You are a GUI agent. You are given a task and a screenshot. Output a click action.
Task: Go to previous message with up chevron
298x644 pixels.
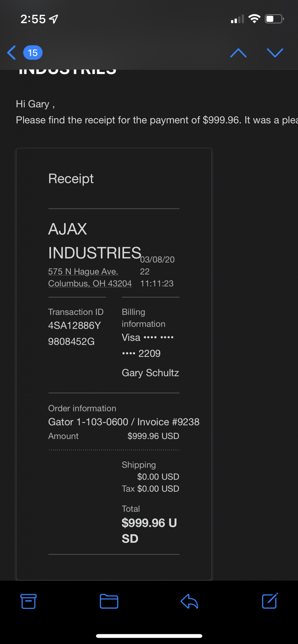click(x=238, y=53)
